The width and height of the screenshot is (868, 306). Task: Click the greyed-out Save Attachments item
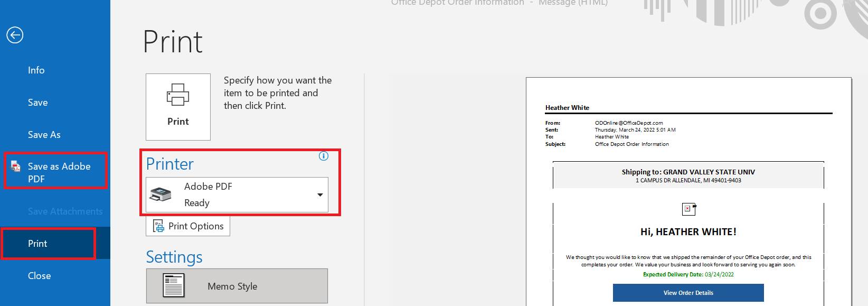point(65,211)
